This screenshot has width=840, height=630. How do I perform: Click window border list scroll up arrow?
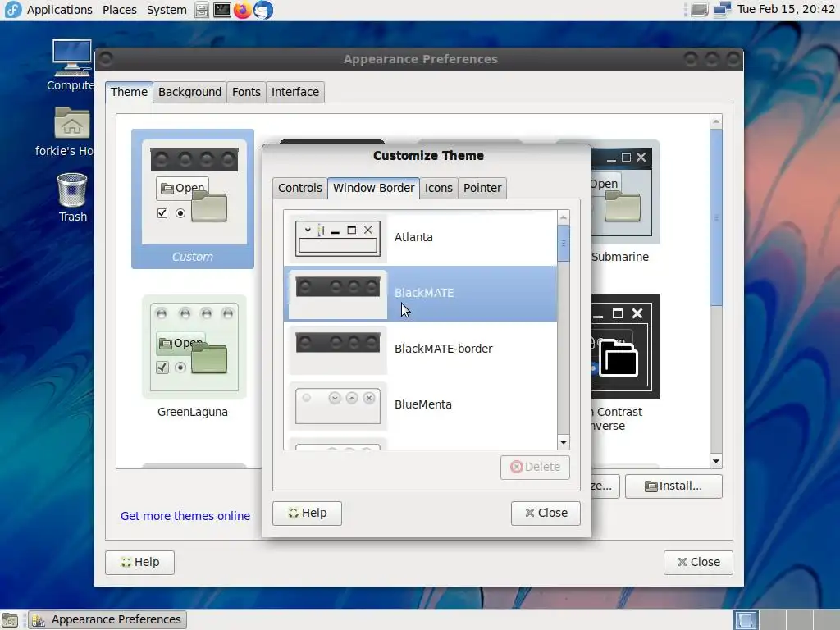(x=563, y=217)
